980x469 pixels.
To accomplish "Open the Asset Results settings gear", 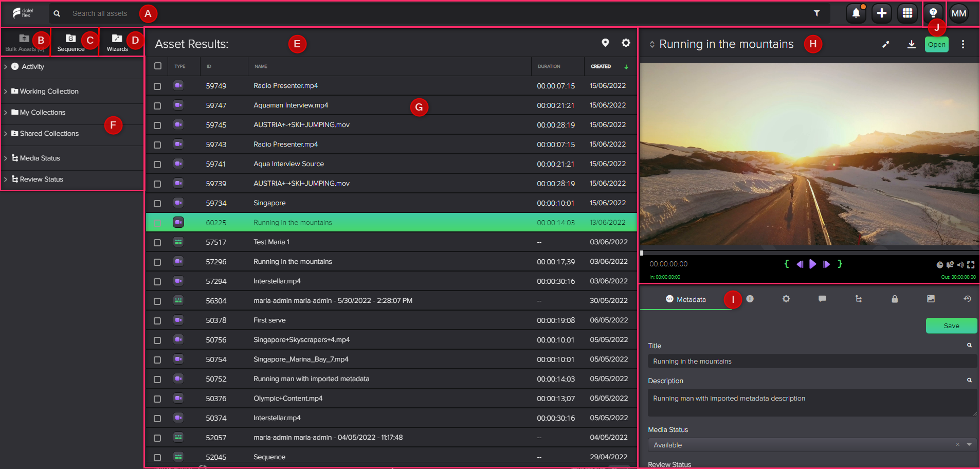I will [626, 43].
